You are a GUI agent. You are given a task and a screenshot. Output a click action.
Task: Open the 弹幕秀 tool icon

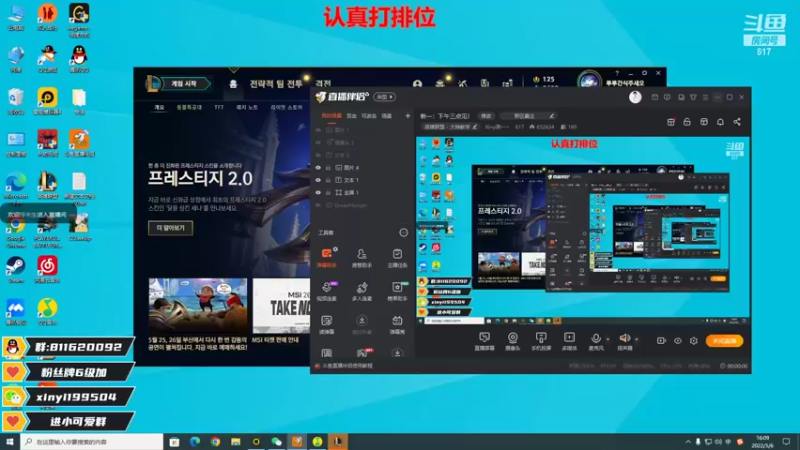pos(397,324)
